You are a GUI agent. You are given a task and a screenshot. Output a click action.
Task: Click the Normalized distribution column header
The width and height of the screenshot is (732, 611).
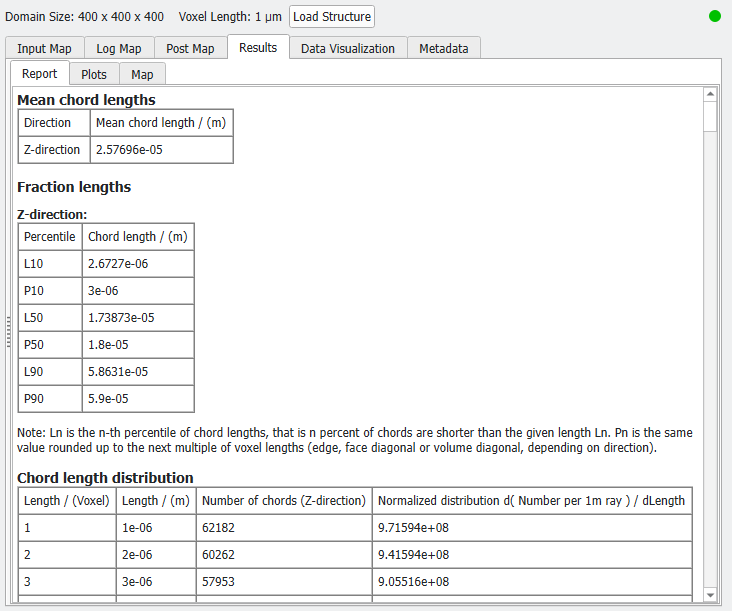click(x=531, y=501)
